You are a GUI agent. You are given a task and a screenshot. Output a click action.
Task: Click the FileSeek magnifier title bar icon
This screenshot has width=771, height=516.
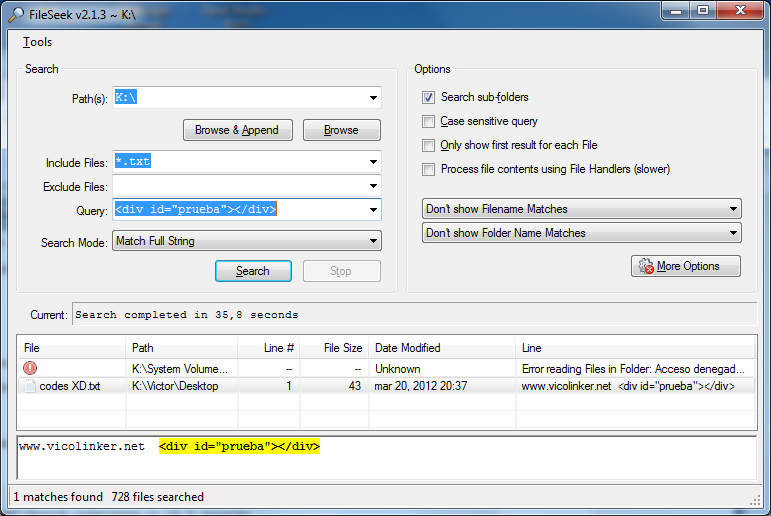[x=16, y=14]
